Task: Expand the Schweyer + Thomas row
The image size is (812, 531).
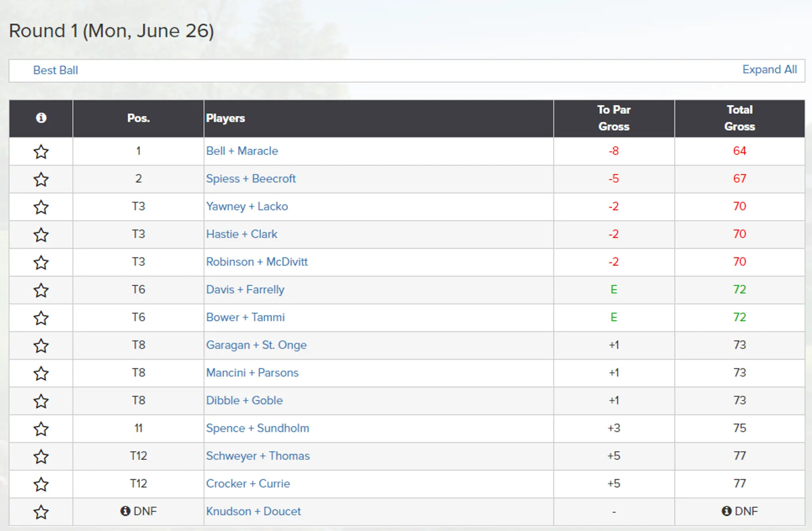Action: pyautogui.click(x=258, y=456)
